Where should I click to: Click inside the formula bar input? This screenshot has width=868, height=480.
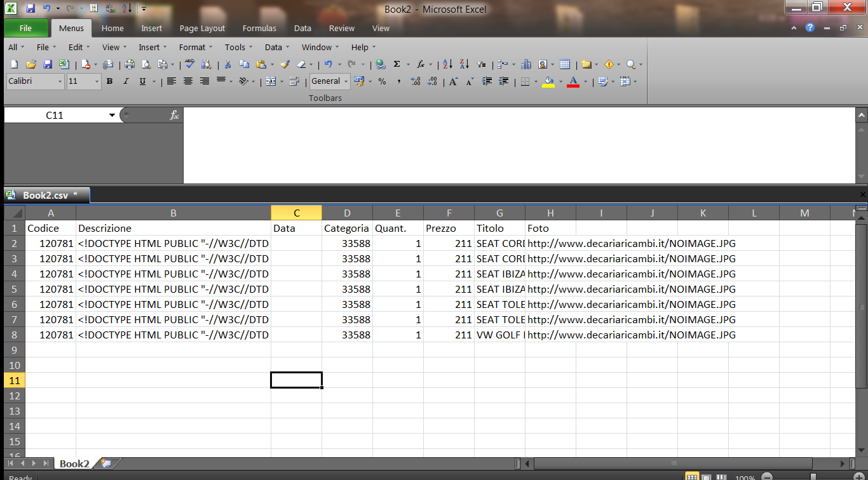(519, 146)
